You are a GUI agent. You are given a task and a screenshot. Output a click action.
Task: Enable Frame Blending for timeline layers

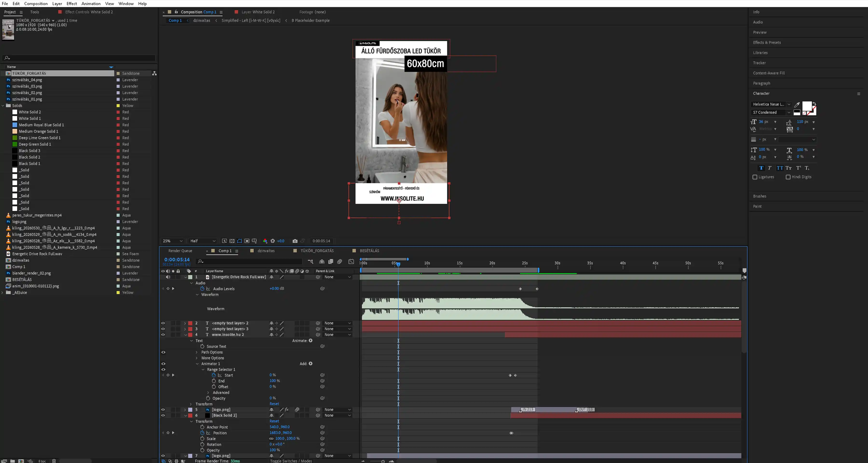click(x=331, y=261)
